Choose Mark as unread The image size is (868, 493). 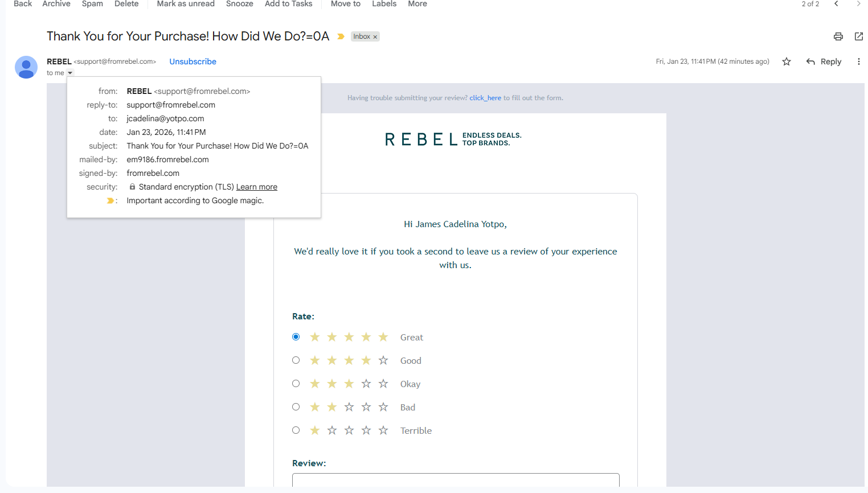pyautogui.click(x=186, y=4)
